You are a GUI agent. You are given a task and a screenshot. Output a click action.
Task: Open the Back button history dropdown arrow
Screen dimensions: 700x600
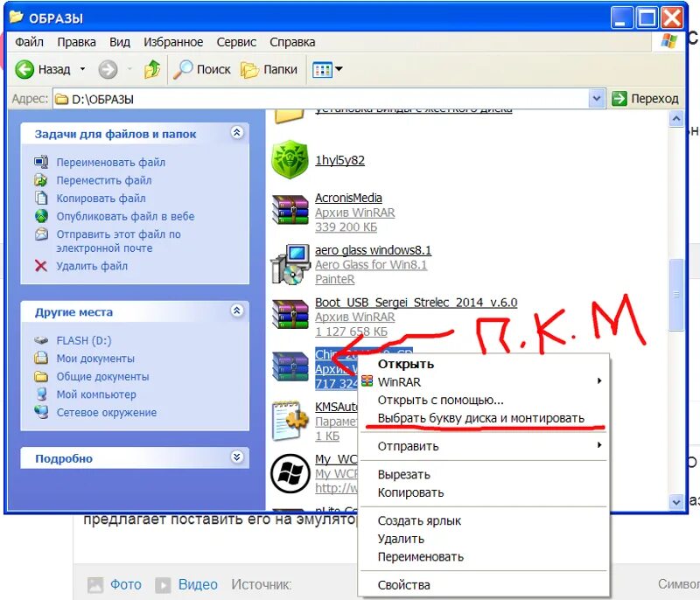pos(82,69)
